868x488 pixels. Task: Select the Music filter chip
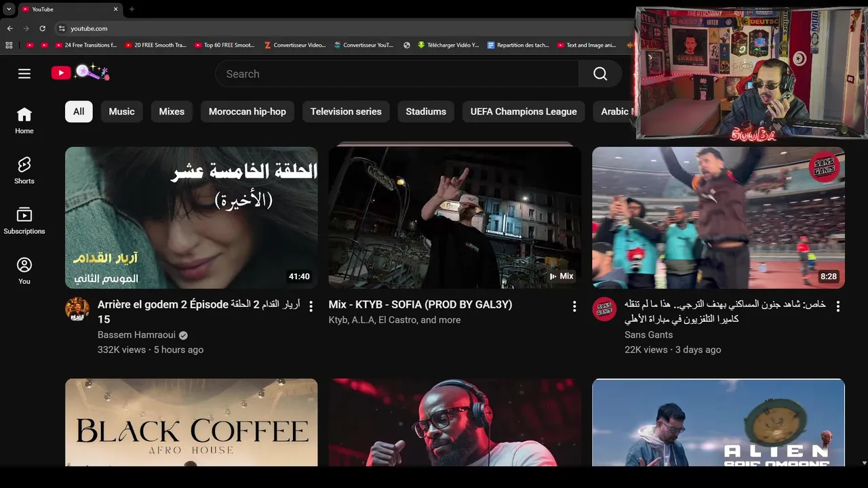(122, 112)
